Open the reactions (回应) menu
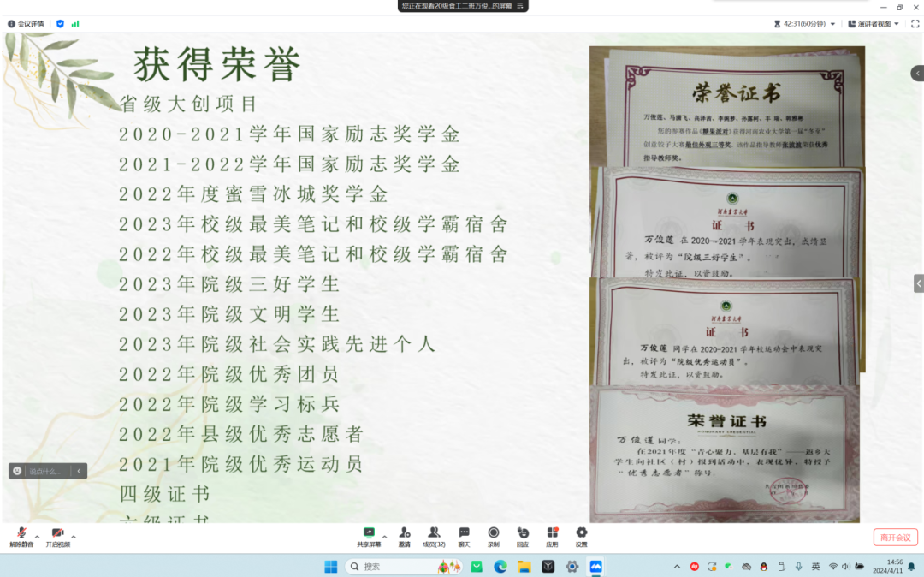This screenshot has height=577, width=924. [x=523, y=534]
